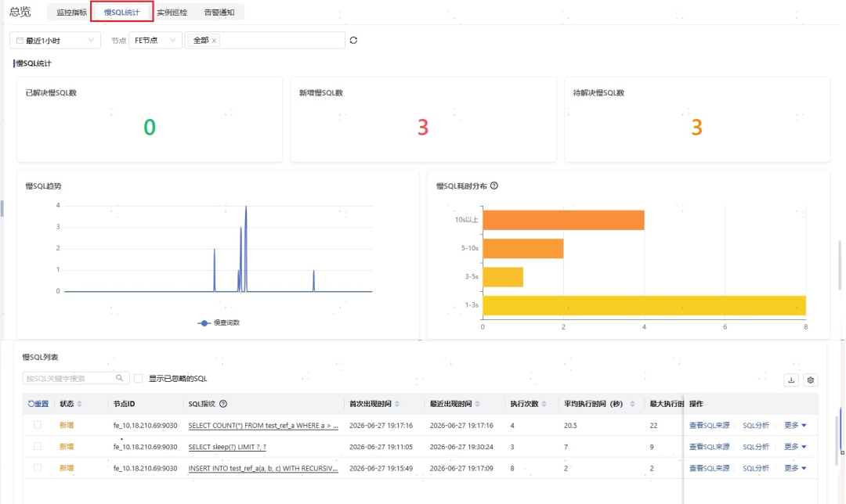The image size is (846, 504).
Task: Sort by 状态 column sort arrows
Action: pos(79,404)
